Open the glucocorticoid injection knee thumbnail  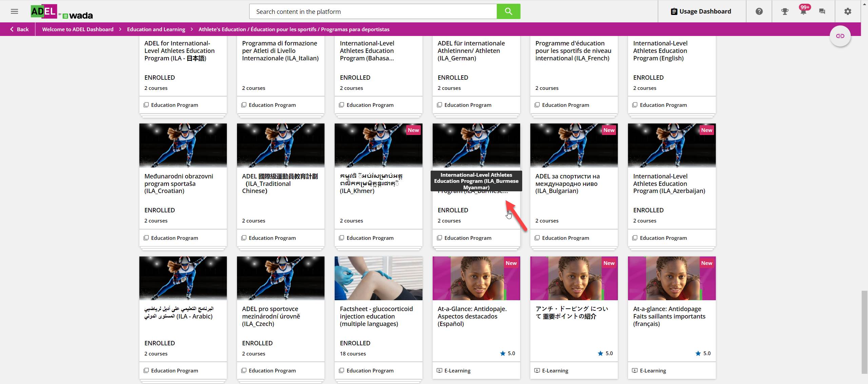pos(378,278)
